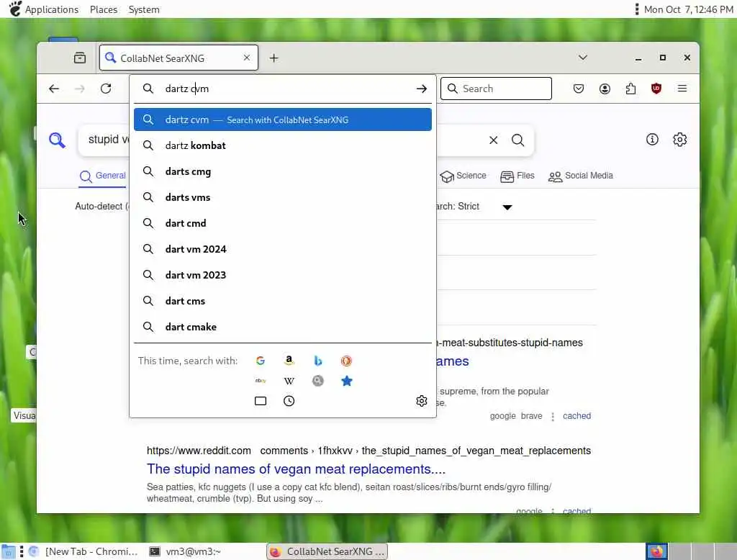Click the reddit.com result URL
This screenshot has width=737, height=560.
tap(368, 451)
